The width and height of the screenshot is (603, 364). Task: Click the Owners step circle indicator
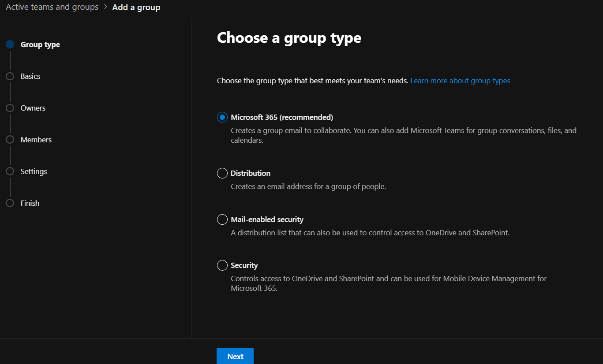pyautogui.click(x=10, y=108)
